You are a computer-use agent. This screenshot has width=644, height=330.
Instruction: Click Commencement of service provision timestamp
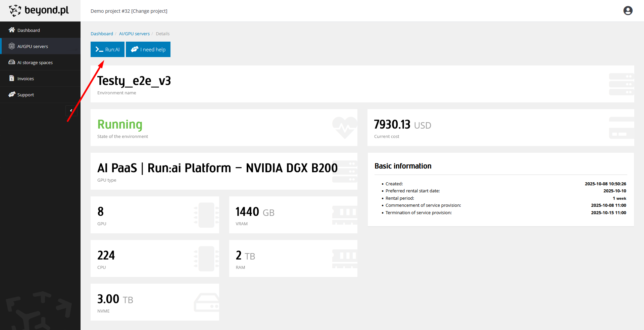tap(608, 205)
